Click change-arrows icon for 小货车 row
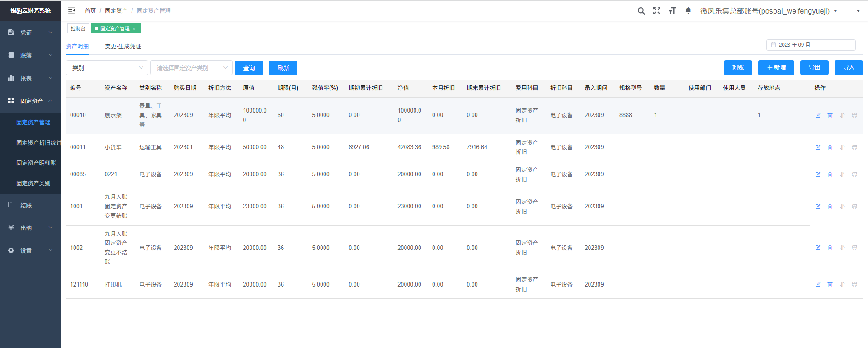The width and height of the screenshot is (868, 348). pos(842,147)
